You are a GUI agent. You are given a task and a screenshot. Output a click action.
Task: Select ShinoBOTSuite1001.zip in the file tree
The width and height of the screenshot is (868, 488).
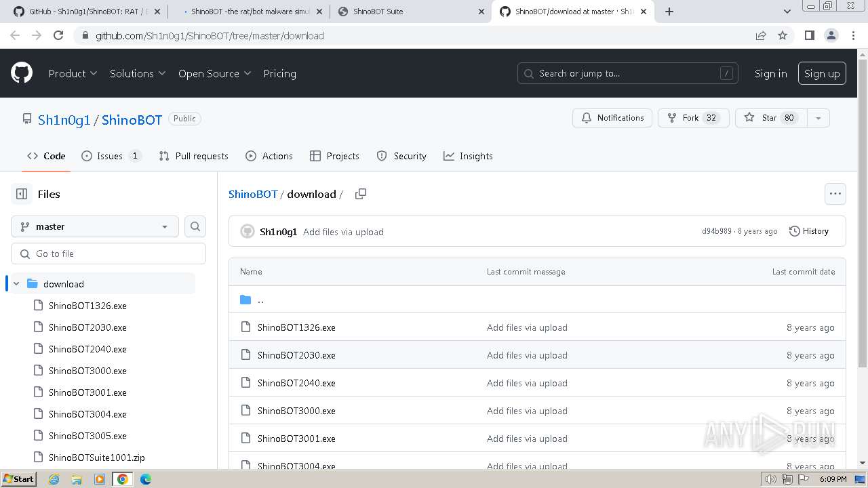pyautogui.click(x=96, y=457)
